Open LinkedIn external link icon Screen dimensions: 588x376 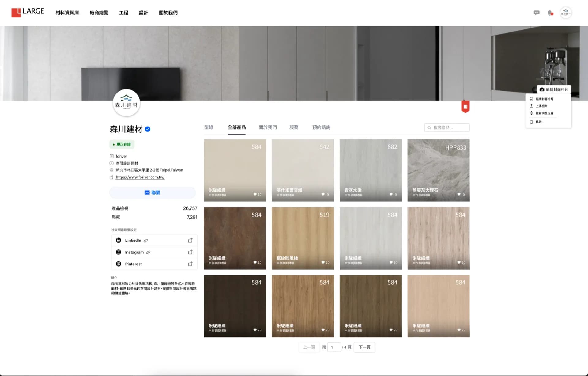(x=190, y=240)
